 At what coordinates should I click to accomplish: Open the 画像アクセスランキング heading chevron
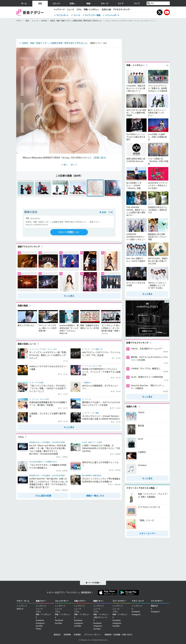[x=42, y=246]
